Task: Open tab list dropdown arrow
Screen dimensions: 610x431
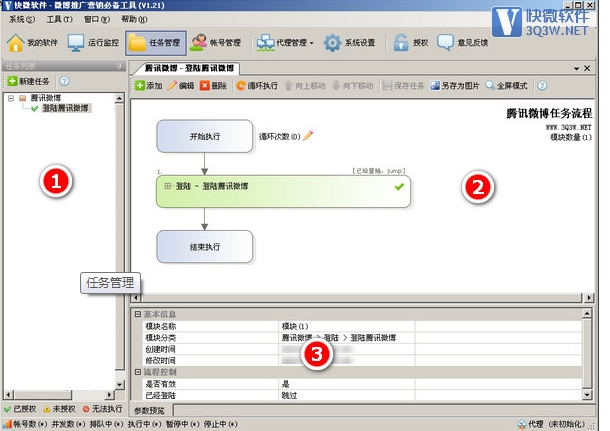Action: 576,68
